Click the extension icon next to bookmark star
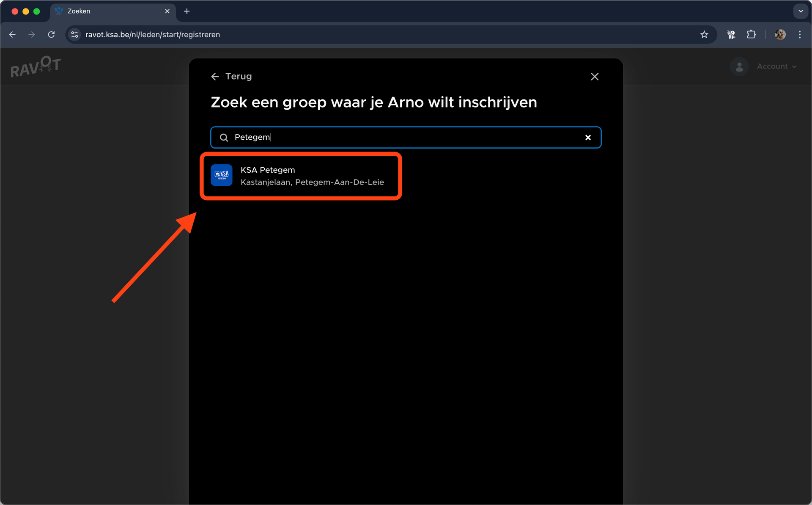Viewport: 812px width, 505px height. 731,35
